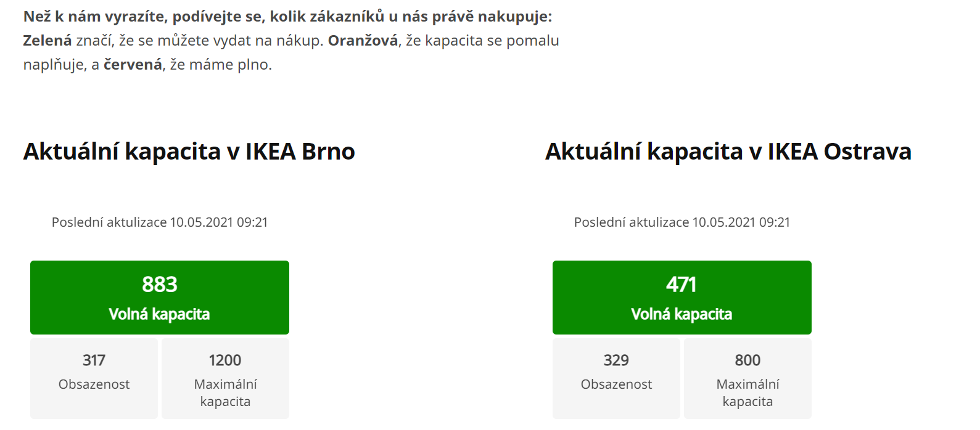Click Ostrava's "Maximální kapacita" label

tap(747, 393)
